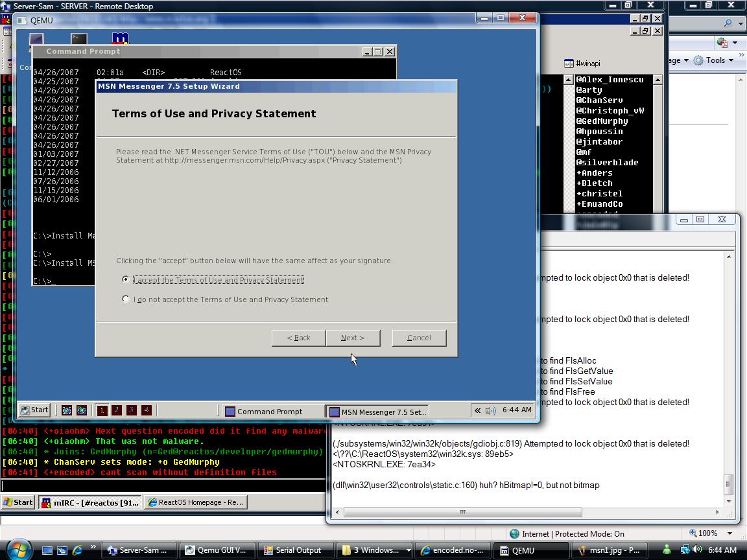Select user @GedMurphy in nick list
This screenshot has height=560, width=747.
(x=602, y=121)
